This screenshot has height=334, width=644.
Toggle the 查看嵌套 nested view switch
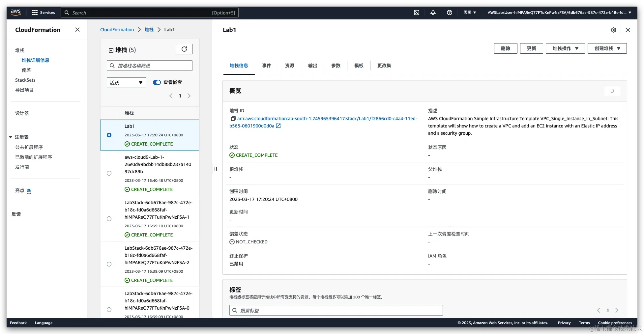coord(157,82)
